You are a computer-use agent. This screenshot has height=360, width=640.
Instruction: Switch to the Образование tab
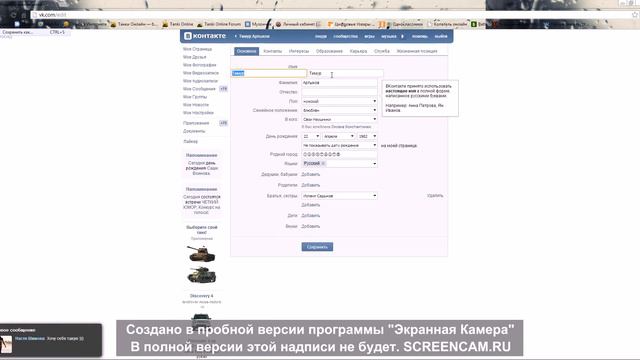tap(329, 51)
